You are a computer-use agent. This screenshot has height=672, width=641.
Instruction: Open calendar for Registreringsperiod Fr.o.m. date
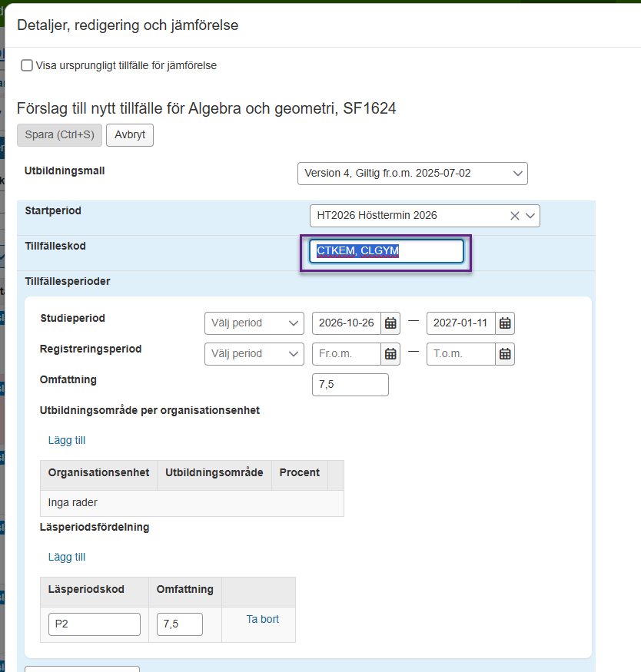390,354
